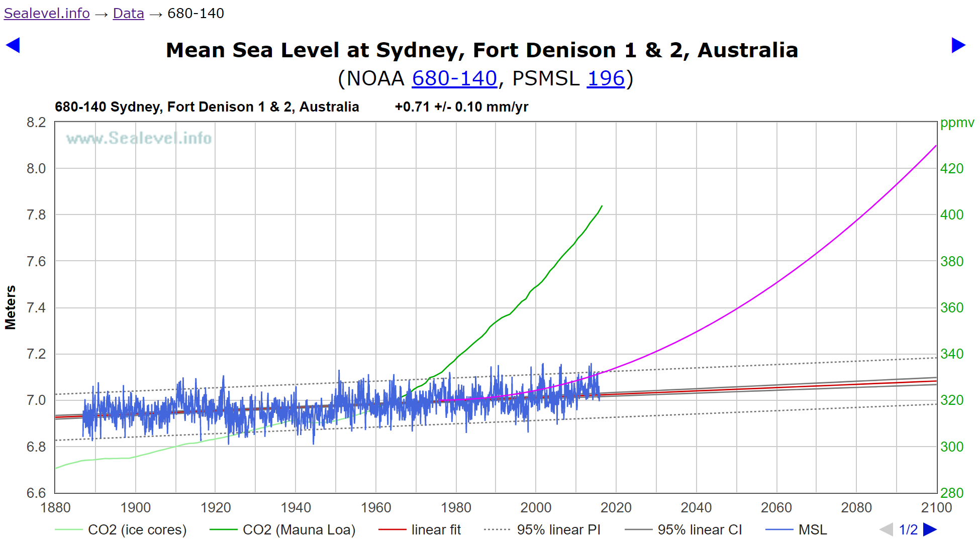Click the www.Sealevel.info watermark in chart
The width and height of the screenshot is (980, 541).
[x=139, y=138]
